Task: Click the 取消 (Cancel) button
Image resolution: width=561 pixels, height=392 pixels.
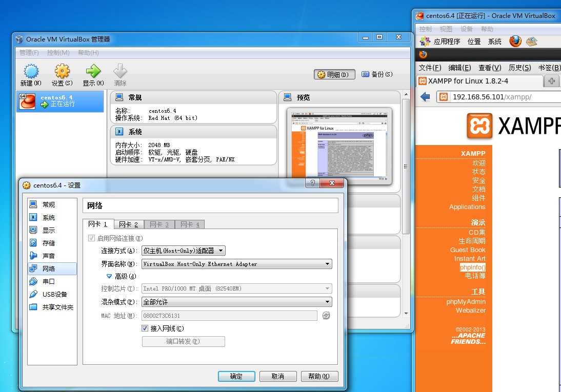Action: 278,376
